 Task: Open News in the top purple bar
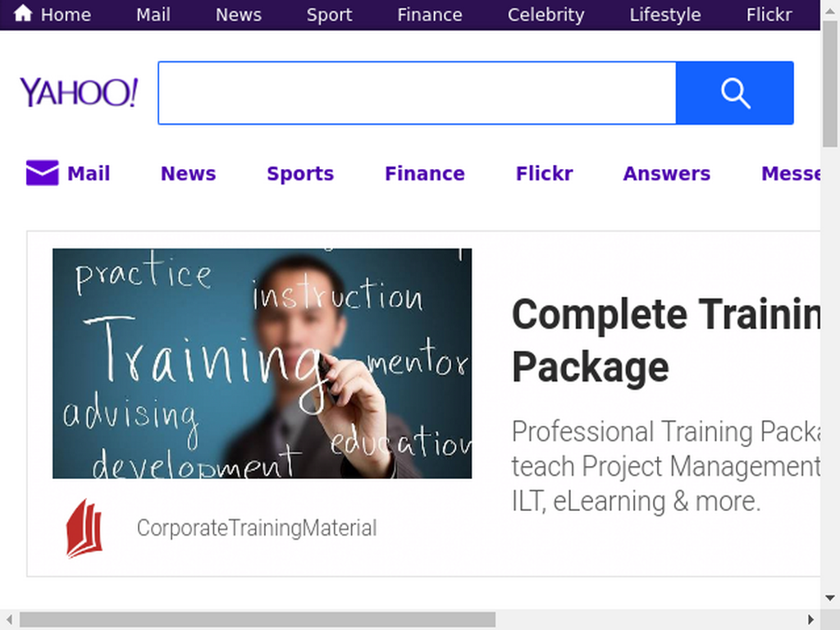(x=239, y=15)
